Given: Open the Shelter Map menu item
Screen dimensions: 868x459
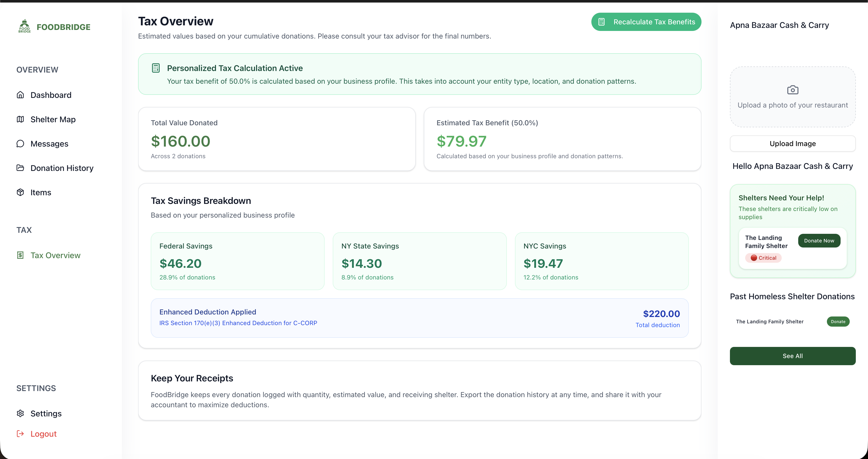Looking at the screenshot, I should point(53,119).
